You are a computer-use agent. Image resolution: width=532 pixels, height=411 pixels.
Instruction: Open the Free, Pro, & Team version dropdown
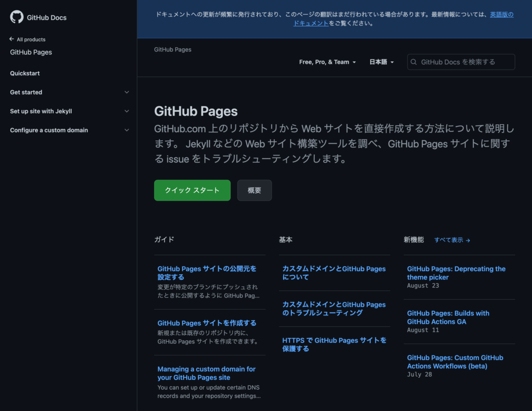(327, 62)
